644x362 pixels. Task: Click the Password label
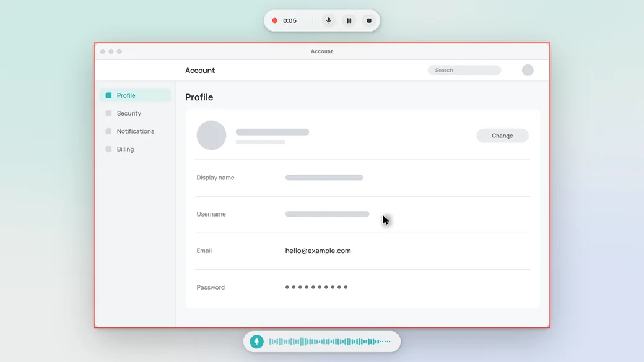[211, 287]
